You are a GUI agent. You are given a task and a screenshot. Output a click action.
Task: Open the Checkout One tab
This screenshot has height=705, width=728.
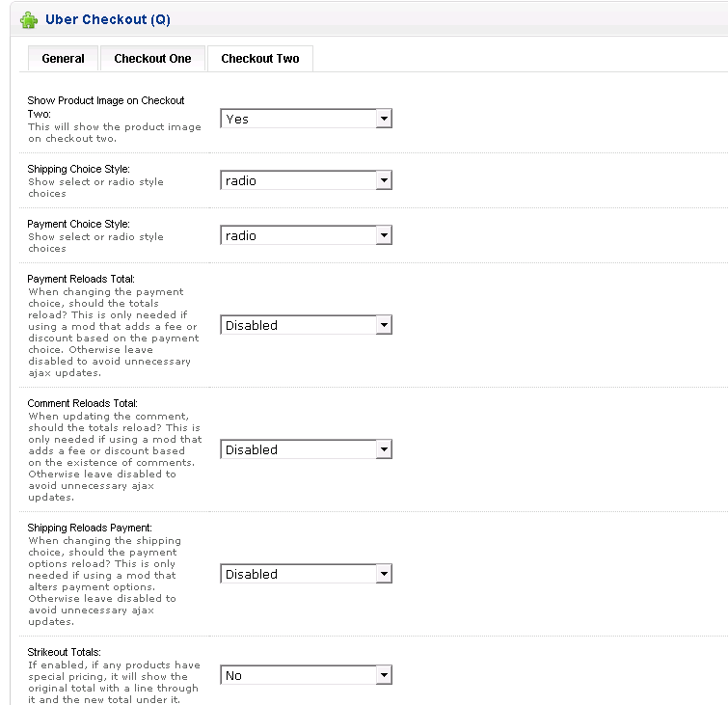pos(152,59)
